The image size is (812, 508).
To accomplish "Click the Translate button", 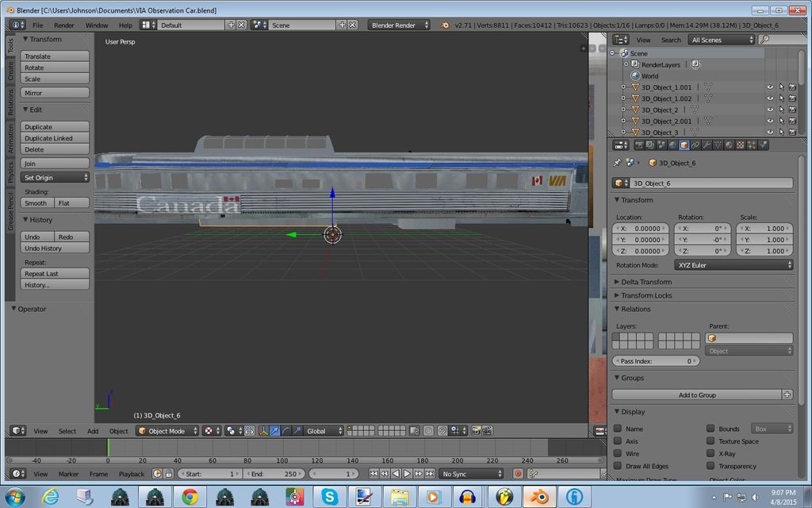I will point(55,56).
